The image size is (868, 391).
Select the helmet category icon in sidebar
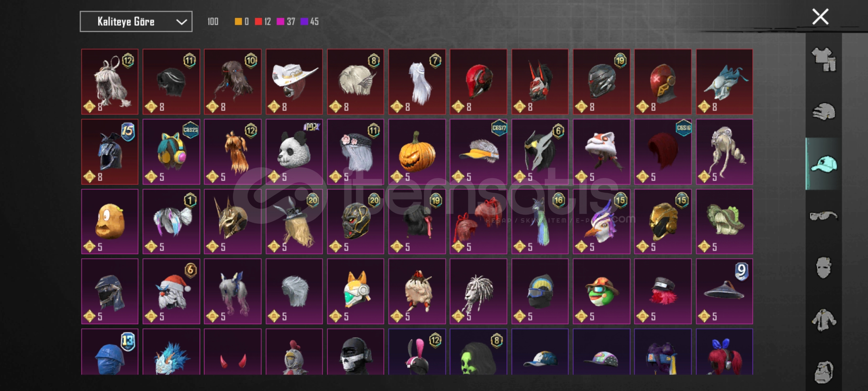coord(824,112)
